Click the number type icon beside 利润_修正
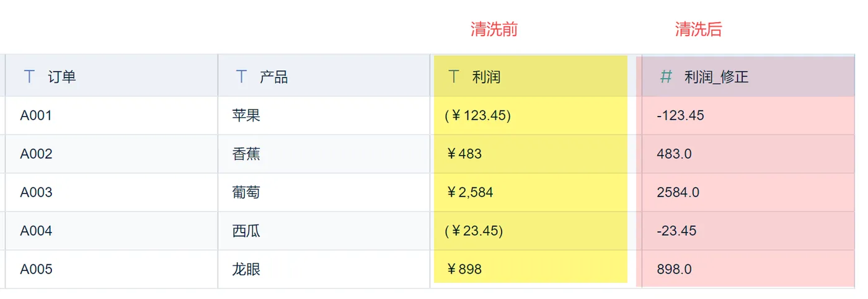The image size is (868, 299). coord(666,77)
